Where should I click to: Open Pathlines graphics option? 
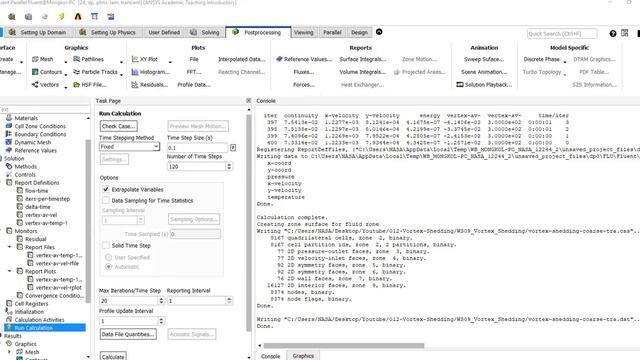coord(89,59)
